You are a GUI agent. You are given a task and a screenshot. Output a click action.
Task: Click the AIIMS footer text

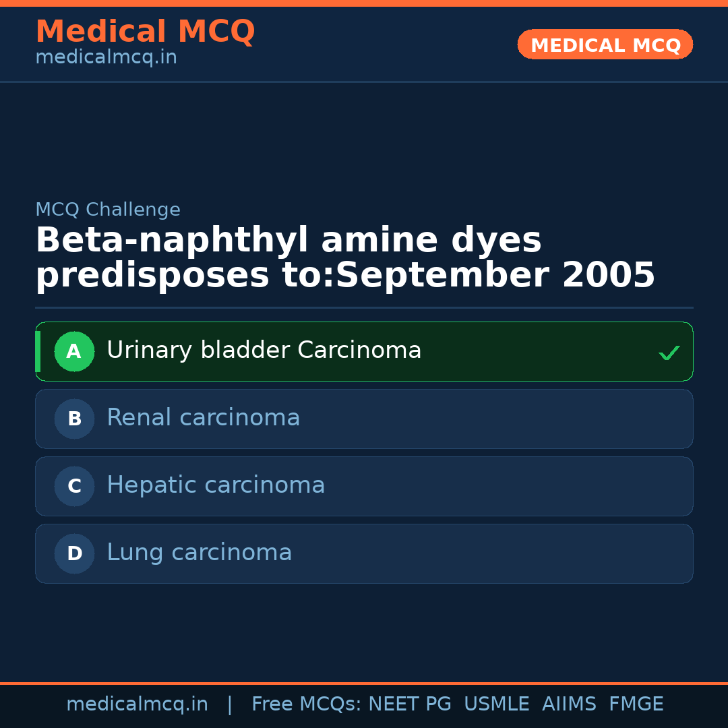coord(569,704)
